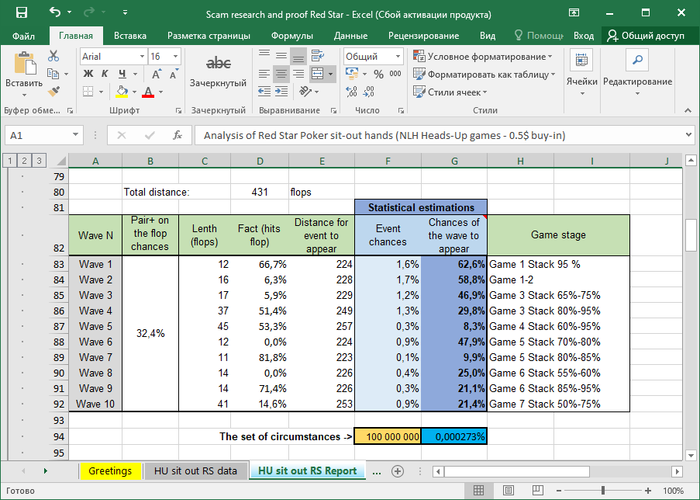Center cell text horizontally
The image size is (700, 500).
click(x=281, y=74)
